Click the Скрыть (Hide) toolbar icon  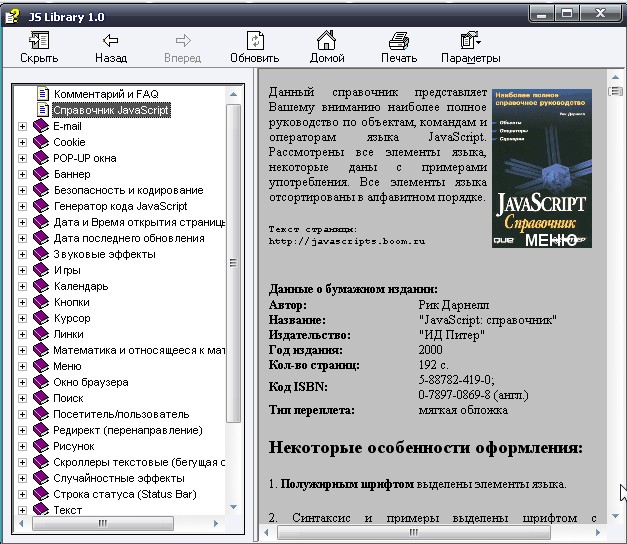39,40
